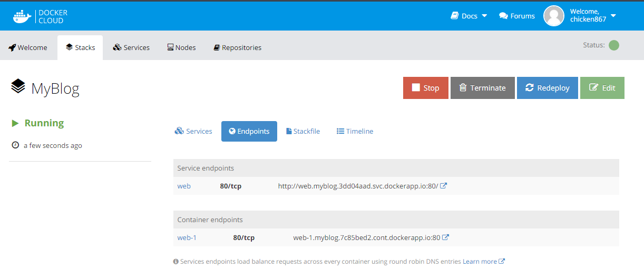
Task: Redeploy the MyBlog stack
Action: (x=547, y=88)
